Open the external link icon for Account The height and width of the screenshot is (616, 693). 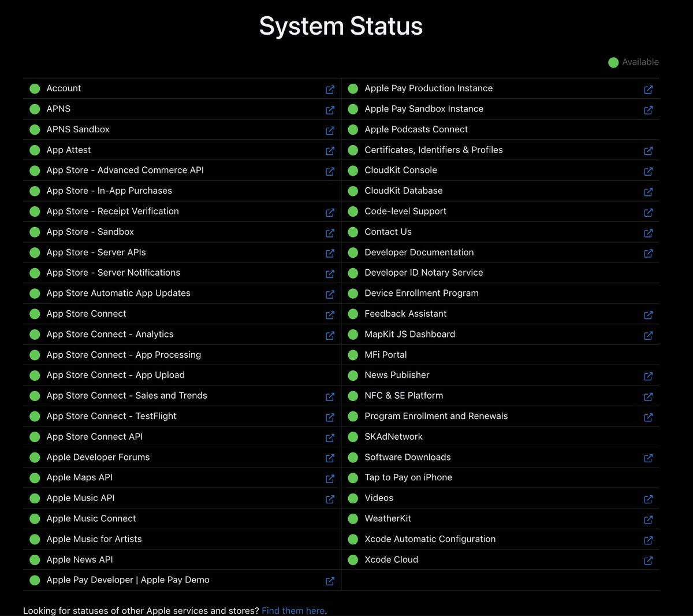330,89
